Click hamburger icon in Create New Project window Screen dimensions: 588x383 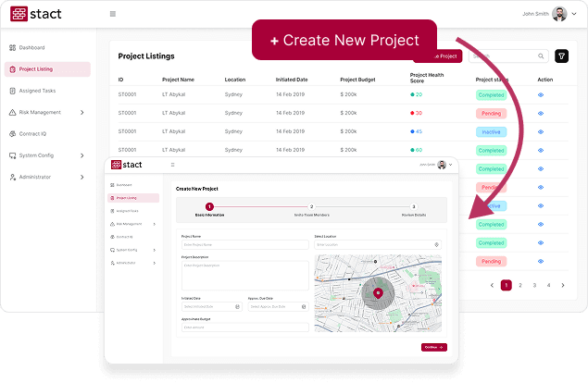[x=172, y=165]
